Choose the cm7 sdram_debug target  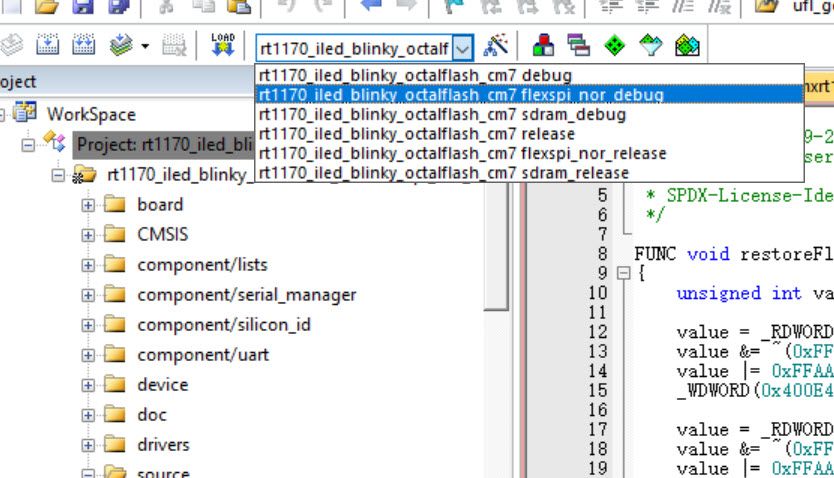(x=529, y=114)
